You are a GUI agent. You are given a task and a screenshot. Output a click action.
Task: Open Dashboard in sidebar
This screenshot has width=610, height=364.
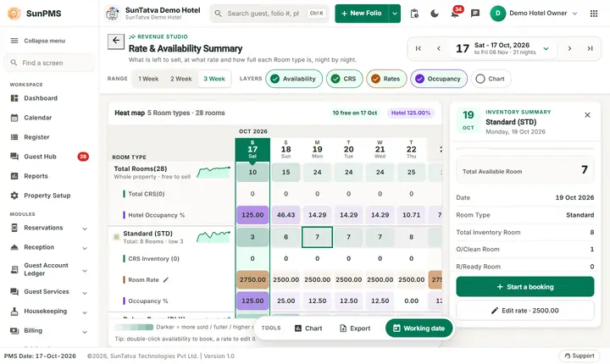(49, 98)
